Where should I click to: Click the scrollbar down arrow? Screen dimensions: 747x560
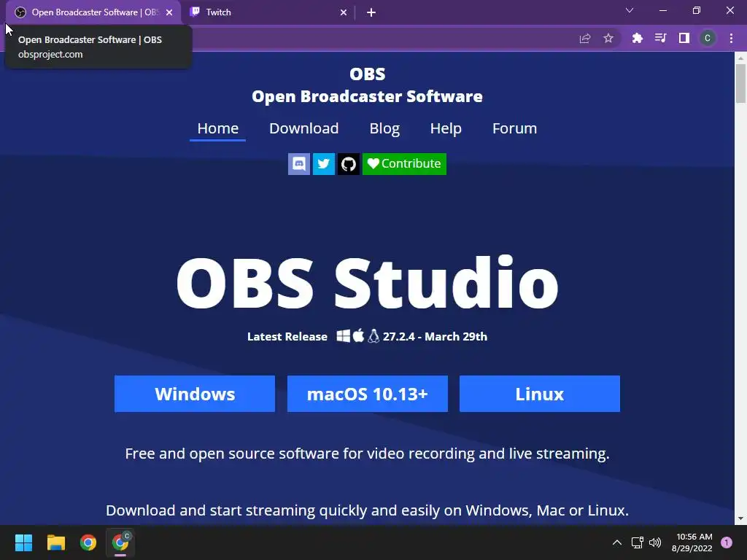pyautogui.click(x=740, y=518)
